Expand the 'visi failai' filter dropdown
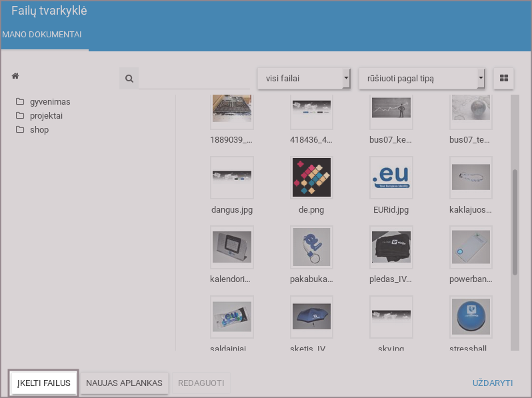This screenshot has height=398, width=532. point(303,79)
